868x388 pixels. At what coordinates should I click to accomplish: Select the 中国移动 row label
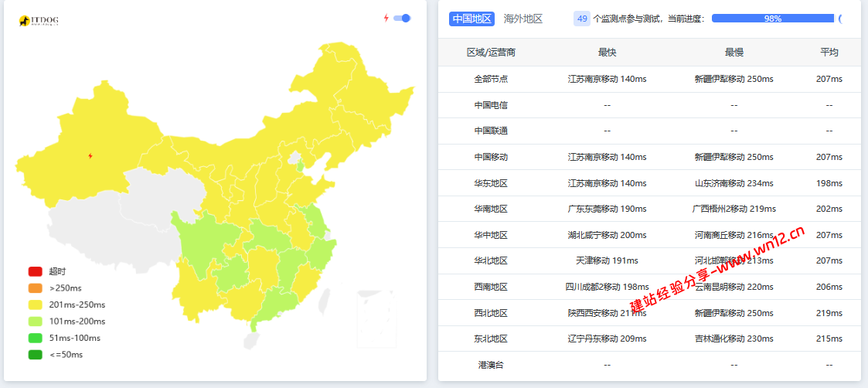point(491,157)
